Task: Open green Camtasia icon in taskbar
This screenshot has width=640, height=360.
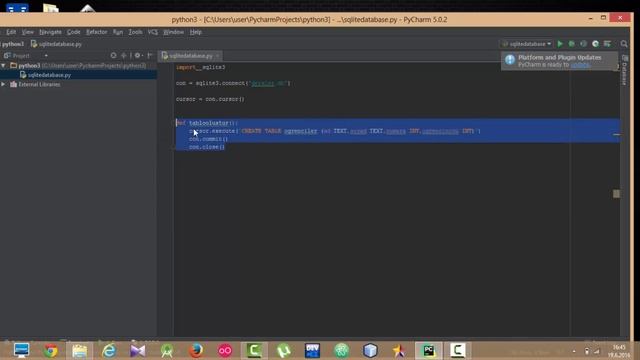Action: click(254, 351)
